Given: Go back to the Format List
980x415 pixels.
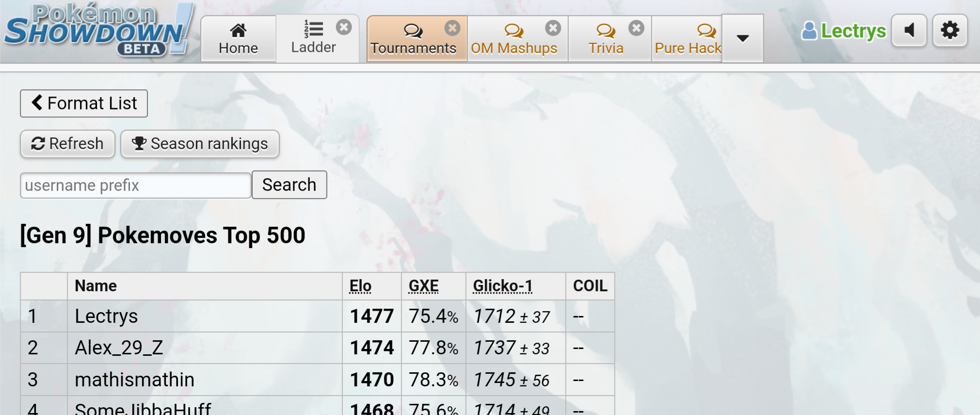Looking at the screenshot, I should click(x=84, y=103).
